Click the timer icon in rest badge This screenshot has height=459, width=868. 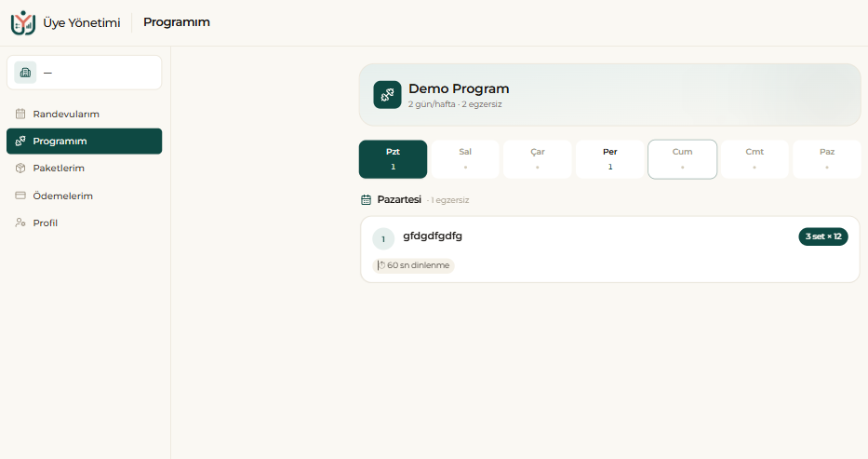pos(381,265)
